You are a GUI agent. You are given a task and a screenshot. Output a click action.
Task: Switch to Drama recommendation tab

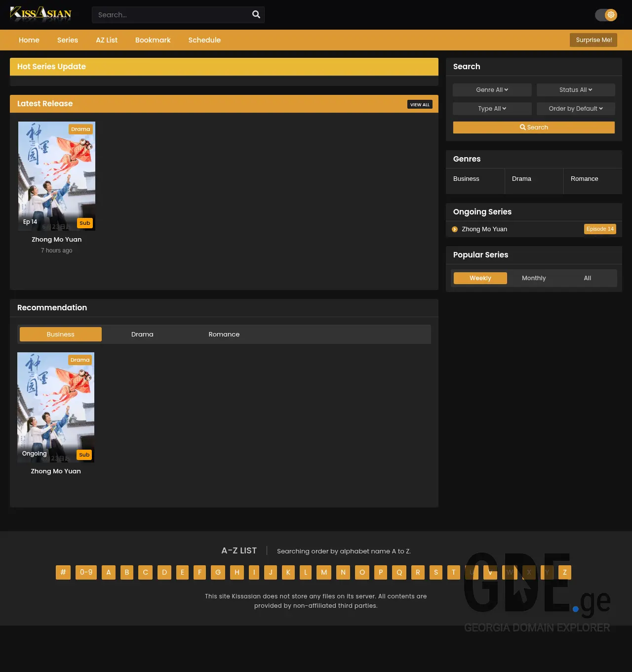point(142,335)
